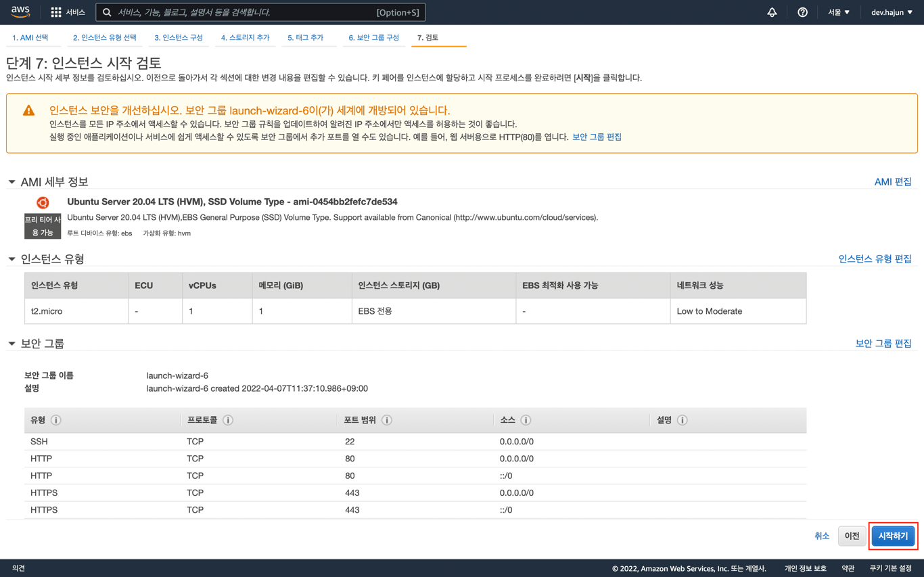Open the notifications bell
The height and width of the screenshot is (577, 924).
click(772, 12)
